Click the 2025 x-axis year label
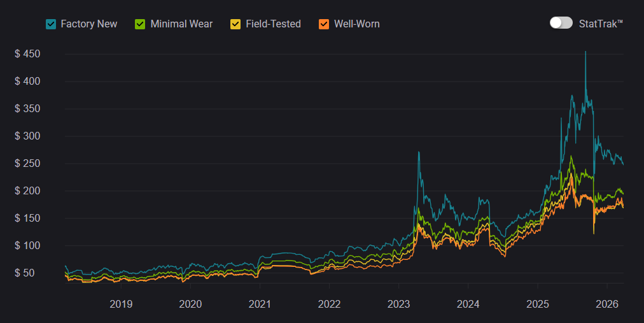644x323 pixels. 538,304
